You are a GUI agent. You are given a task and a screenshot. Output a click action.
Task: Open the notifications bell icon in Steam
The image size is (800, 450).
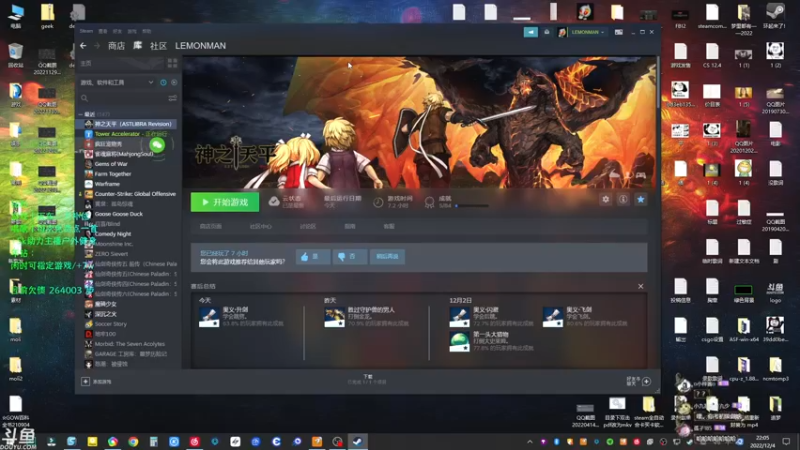(546, 32)
